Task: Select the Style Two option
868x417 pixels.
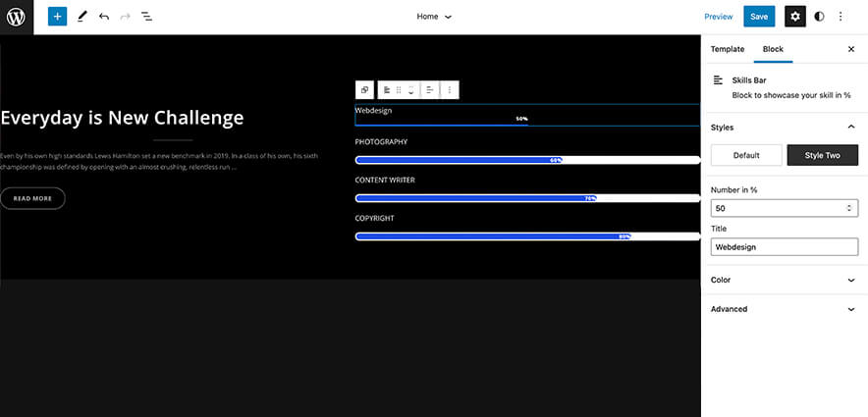Action: click(823, 155)
